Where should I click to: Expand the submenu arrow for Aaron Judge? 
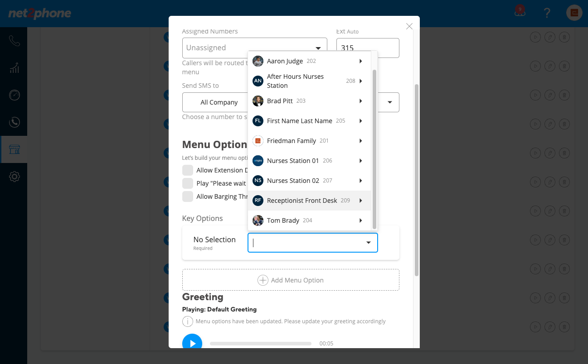360,61
